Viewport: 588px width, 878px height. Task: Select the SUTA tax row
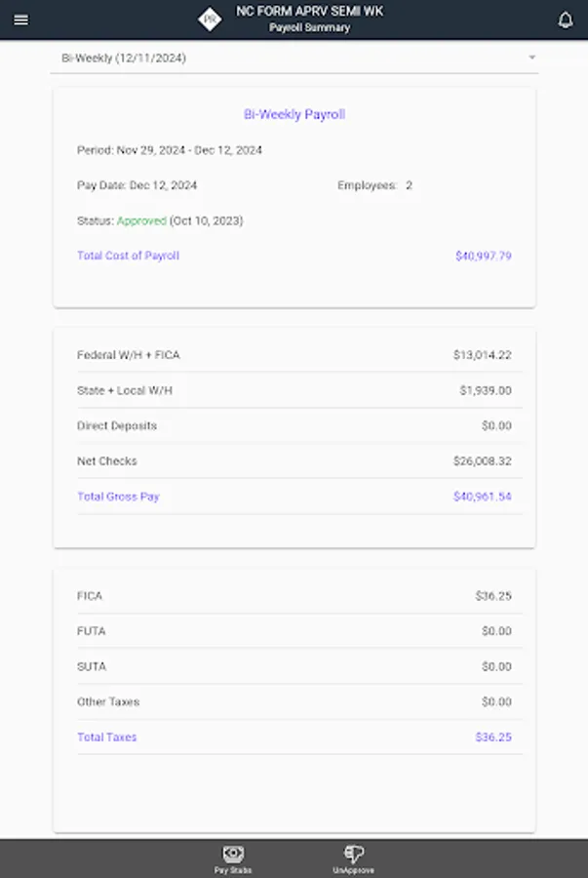tap(294, 666)
